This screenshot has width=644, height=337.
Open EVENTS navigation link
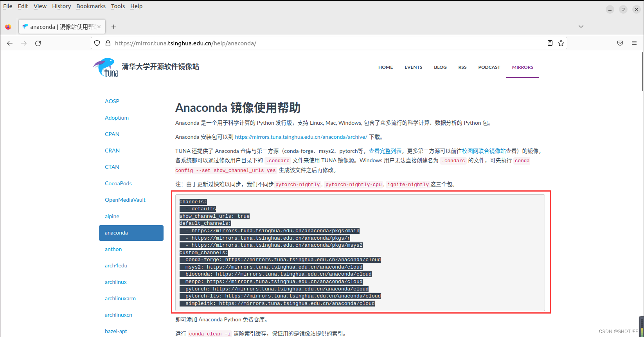coord(413,67)
